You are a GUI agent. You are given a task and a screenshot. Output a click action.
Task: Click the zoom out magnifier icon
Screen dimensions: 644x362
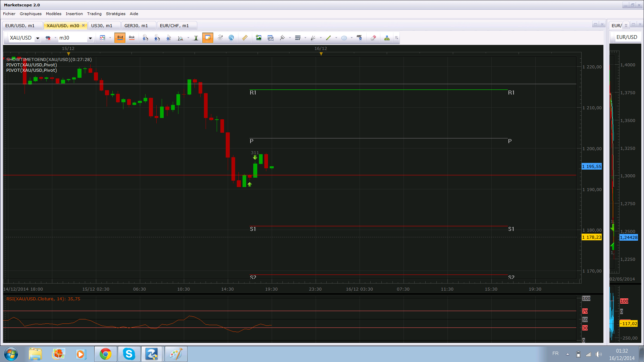click(157, 38)
